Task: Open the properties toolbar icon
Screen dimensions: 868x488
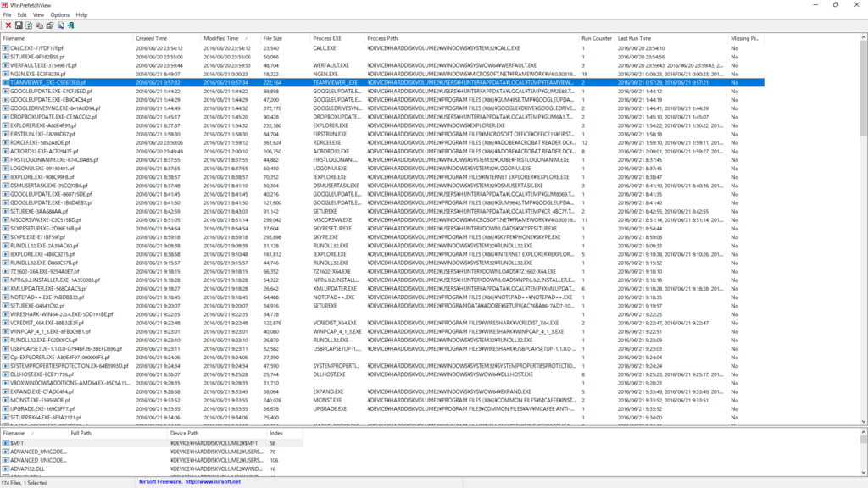Action: coord(50,25)
